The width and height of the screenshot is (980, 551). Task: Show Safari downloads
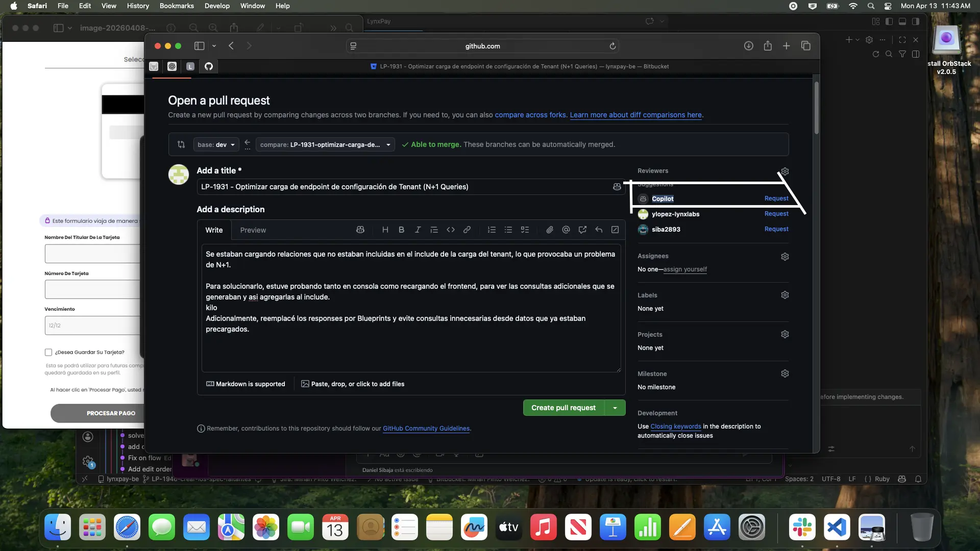pyautogui.click(x=748, y=46)
